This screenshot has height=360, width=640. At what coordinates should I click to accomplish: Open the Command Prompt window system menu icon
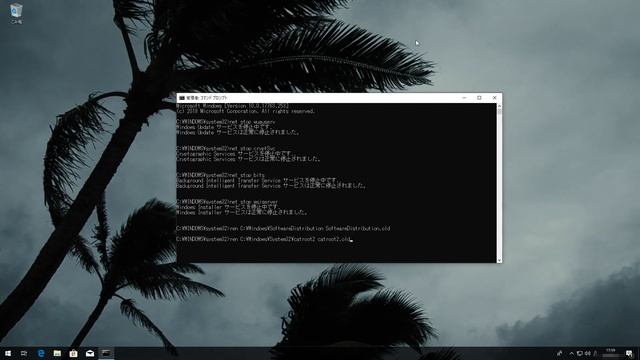[182, 98]
